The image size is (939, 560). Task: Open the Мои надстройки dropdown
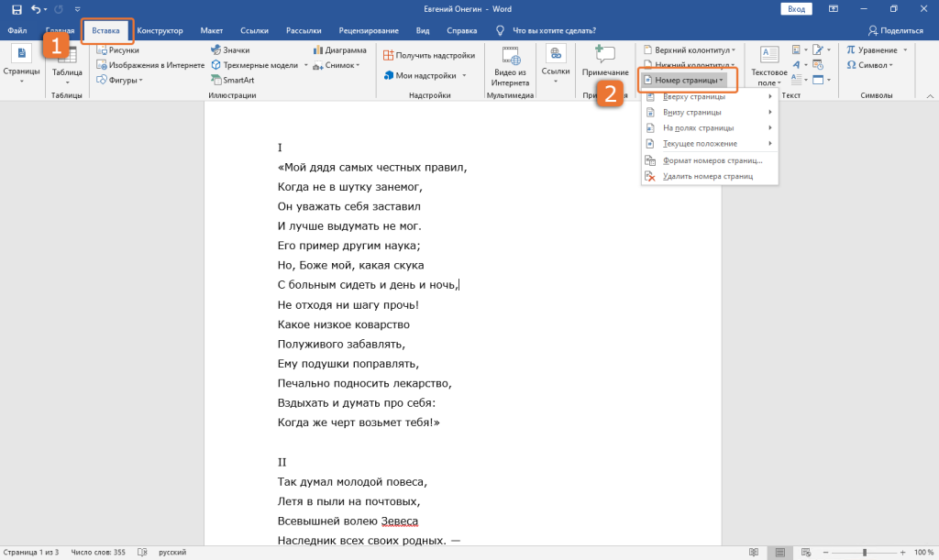[425, 75]
